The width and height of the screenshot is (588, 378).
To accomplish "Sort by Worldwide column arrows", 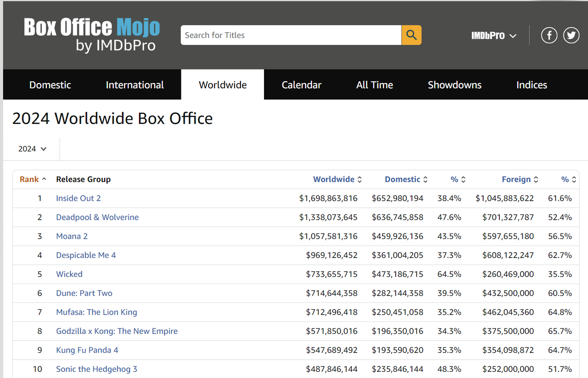I will pos(359,180).
